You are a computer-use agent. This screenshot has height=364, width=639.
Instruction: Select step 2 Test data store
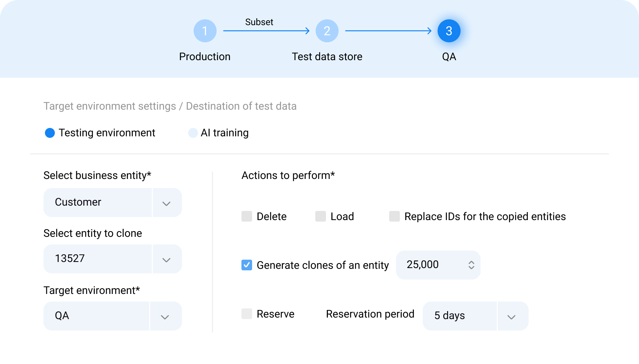[327, 31]
